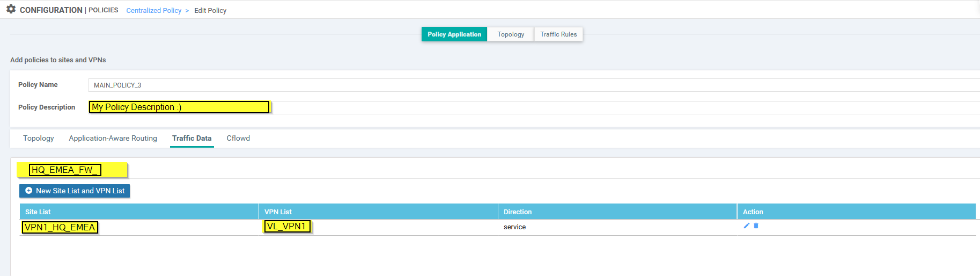Open the Cflowd tab

point(238,139)
